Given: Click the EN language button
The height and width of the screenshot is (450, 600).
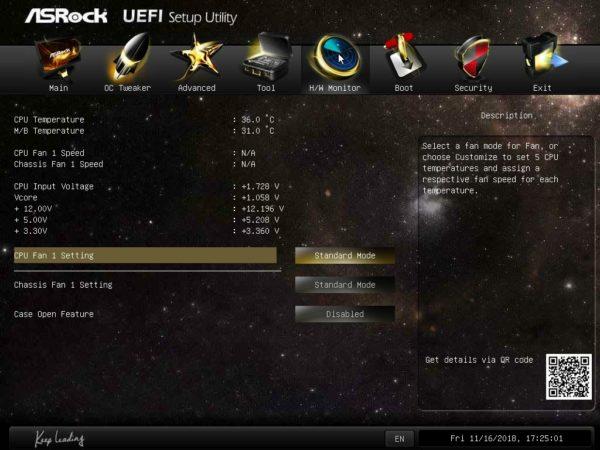Looking at the screenshot, I should (399, 439).
